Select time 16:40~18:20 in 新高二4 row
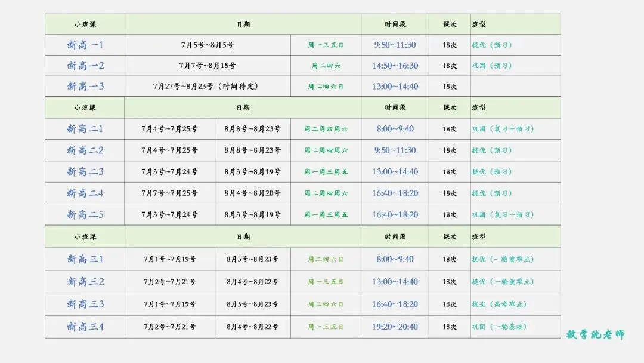The height and width of the screenshot is (363, 644). point(395,193)
